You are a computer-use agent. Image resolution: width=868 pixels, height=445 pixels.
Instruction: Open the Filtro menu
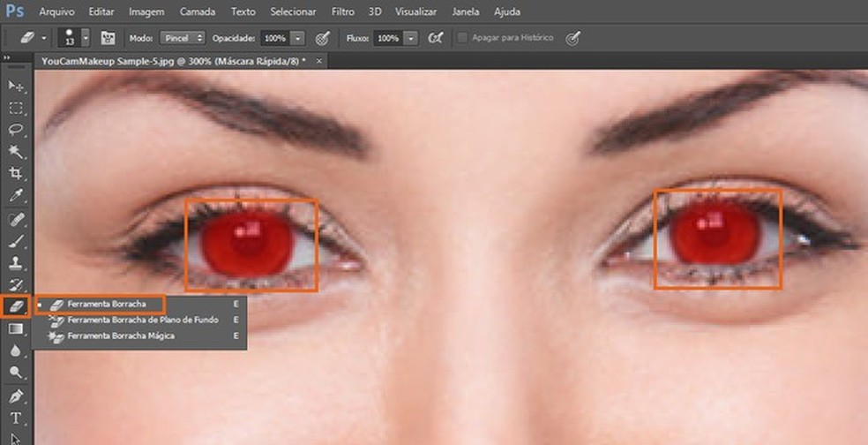coord(342,11)
